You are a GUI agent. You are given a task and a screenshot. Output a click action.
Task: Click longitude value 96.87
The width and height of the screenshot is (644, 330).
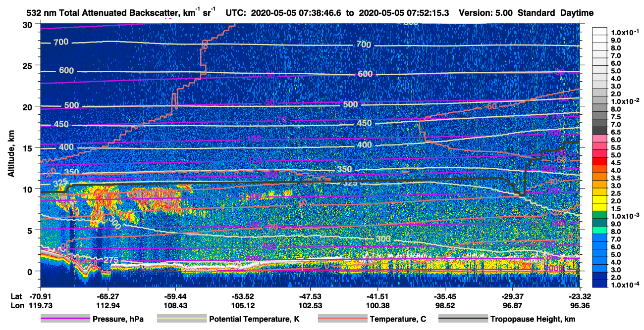click(x=513, y=305)
